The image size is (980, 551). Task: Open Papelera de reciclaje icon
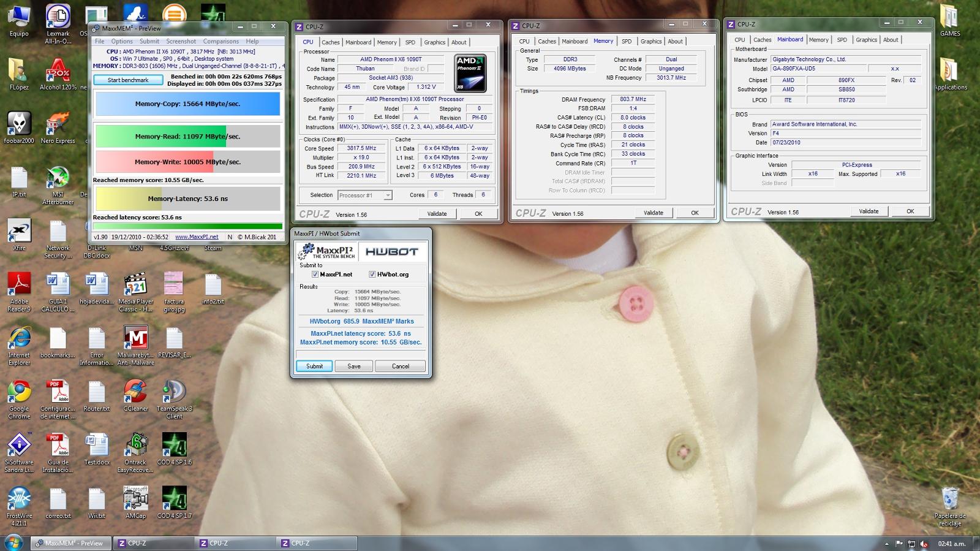coord(950,507)
